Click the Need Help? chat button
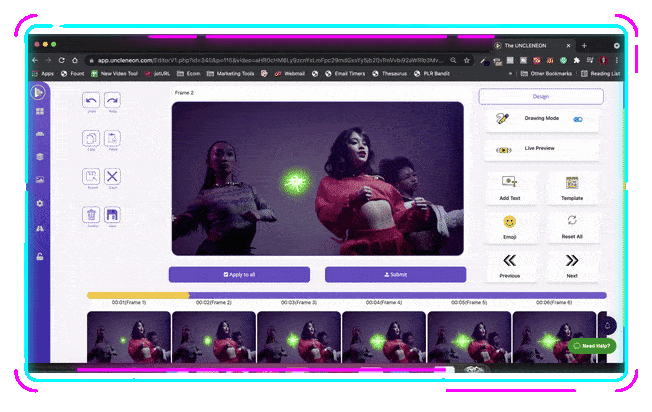Image resolution: width=652 pixels, height=412 pixels. click(x=592, y=346)
